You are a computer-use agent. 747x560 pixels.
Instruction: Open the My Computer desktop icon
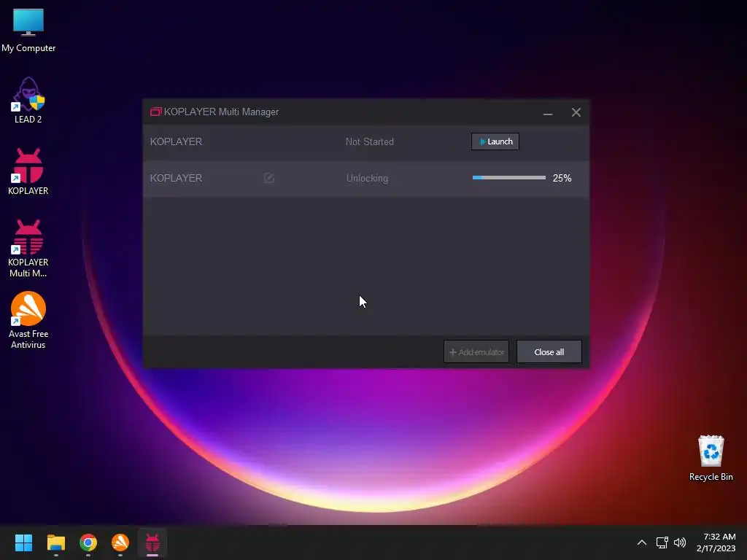point(28,31)
